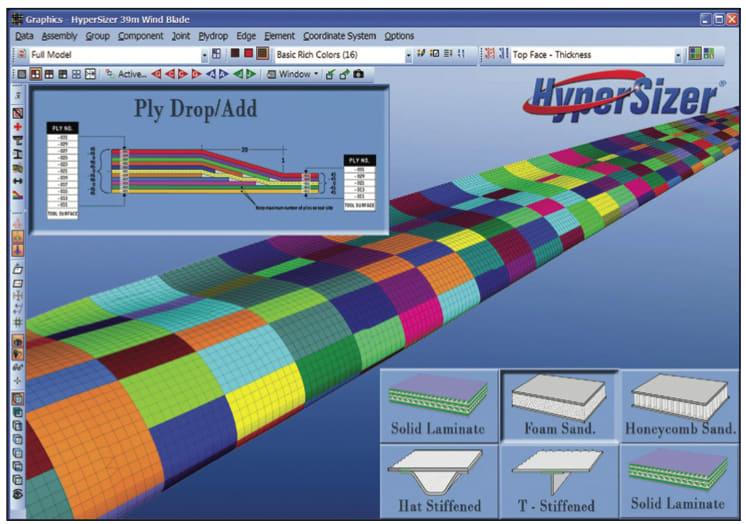Open the Joint menu
Screen dimensions: 746x524
point(181,36)
